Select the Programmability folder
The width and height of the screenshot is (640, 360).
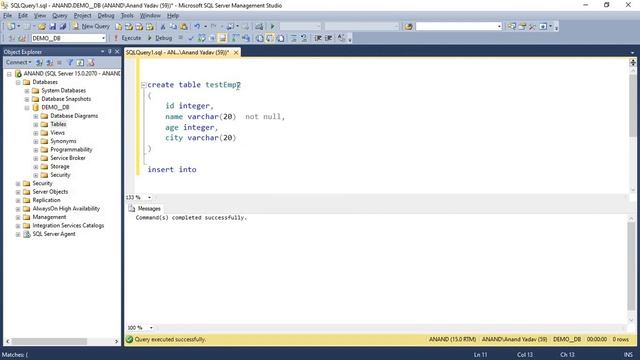[71, 150]
